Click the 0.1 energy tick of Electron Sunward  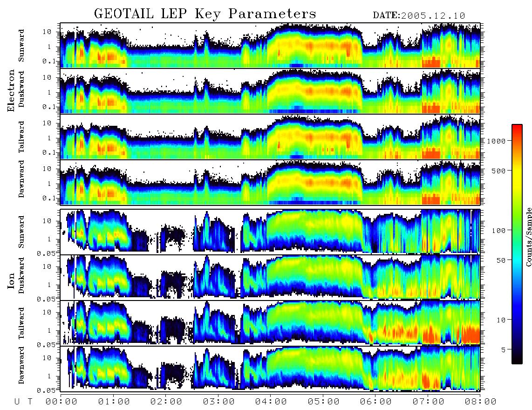tap(49, 61)
